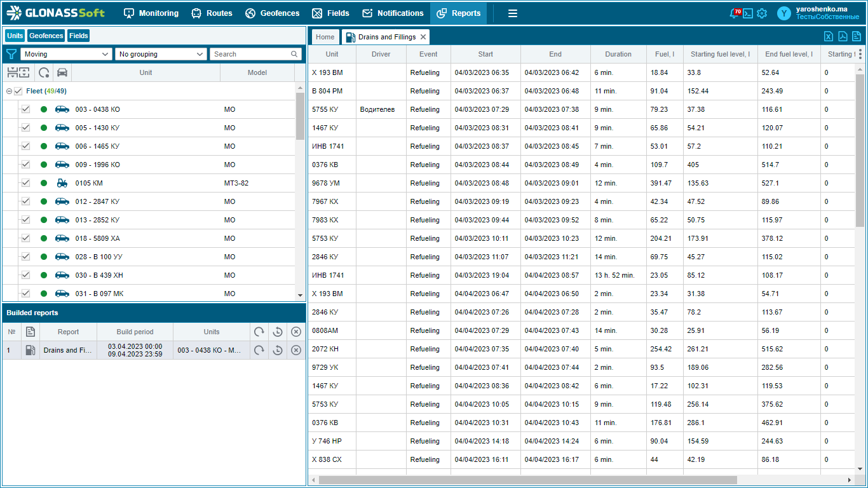Viewport: 868px width, 488px height.
Task: Select the Units panel button
Action: click(15, 36)
